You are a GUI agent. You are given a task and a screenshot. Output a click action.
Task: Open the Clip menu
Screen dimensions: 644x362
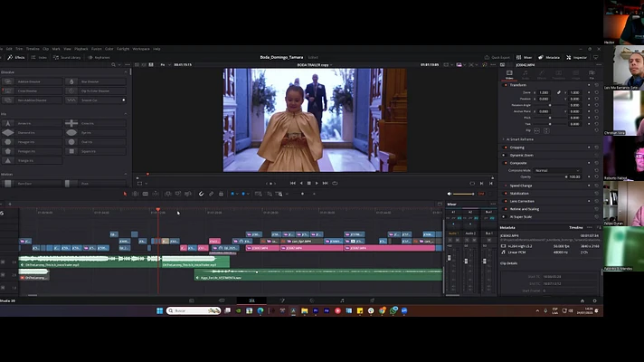pyautogui.click(x=45, y=49)
